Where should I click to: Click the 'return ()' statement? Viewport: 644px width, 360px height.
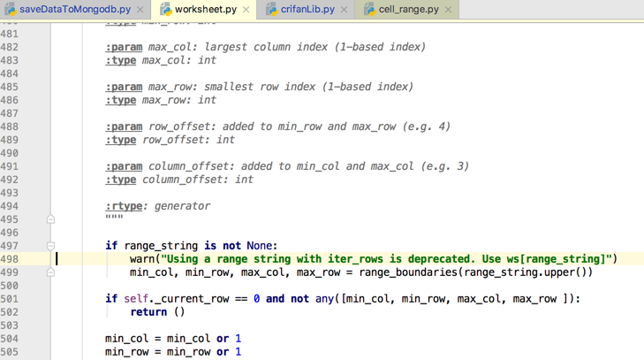[158, 312]
